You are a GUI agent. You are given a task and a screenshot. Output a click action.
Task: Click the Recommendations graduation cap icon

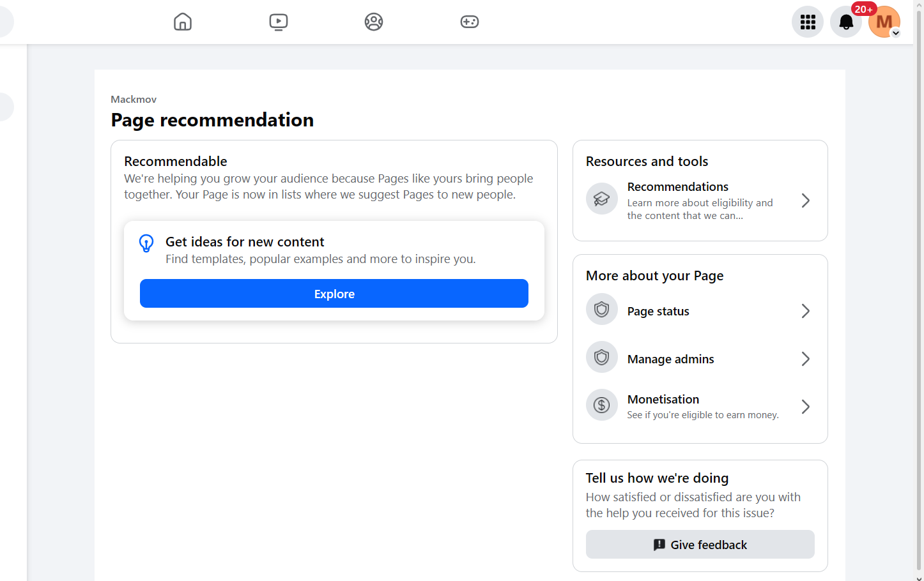coord(602,199)
